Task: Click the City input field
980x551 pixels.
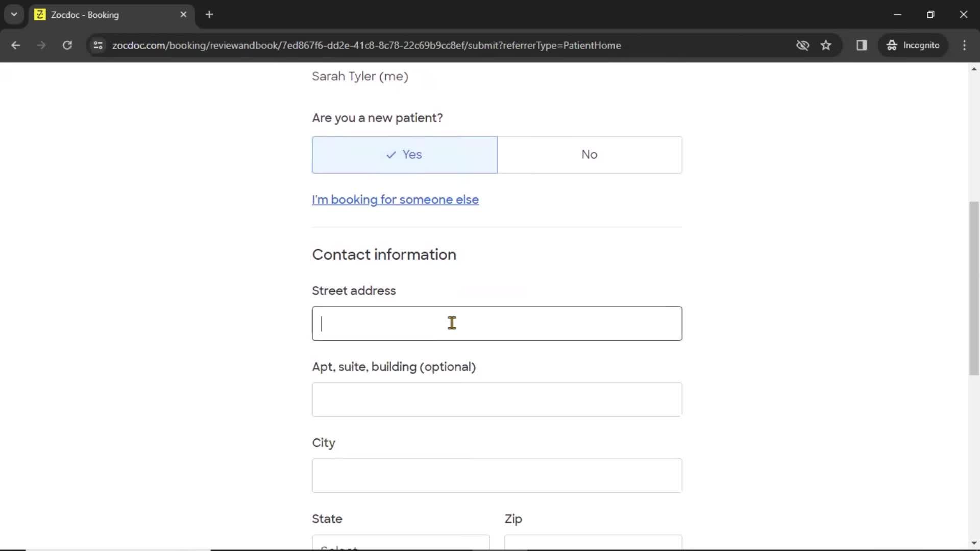Action: point(497,475)
